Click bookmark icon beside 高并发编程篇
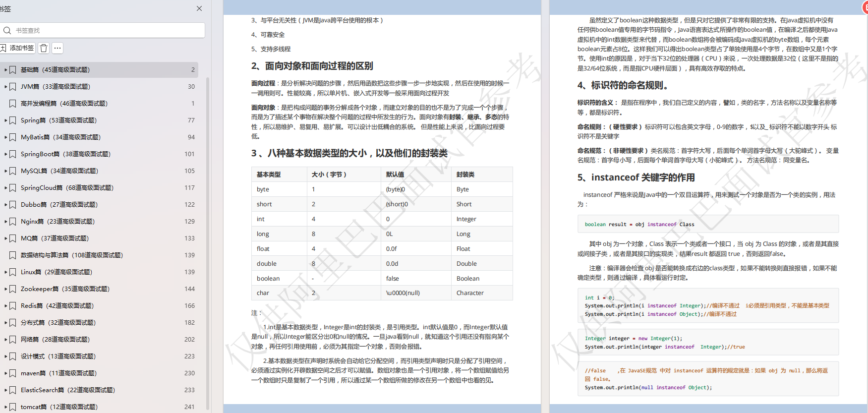Screen dimensions: 868x413 pos(13,104)
